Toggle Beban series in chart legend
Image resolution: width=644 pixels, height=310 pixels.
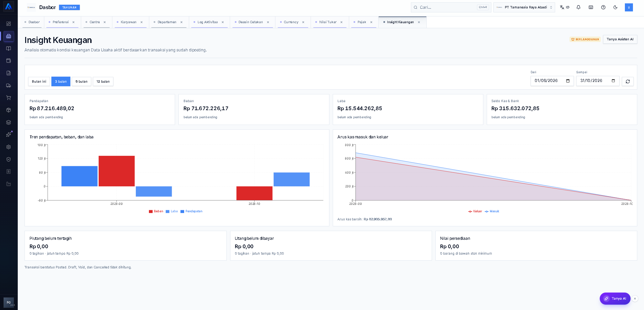[x=156, y=211]
